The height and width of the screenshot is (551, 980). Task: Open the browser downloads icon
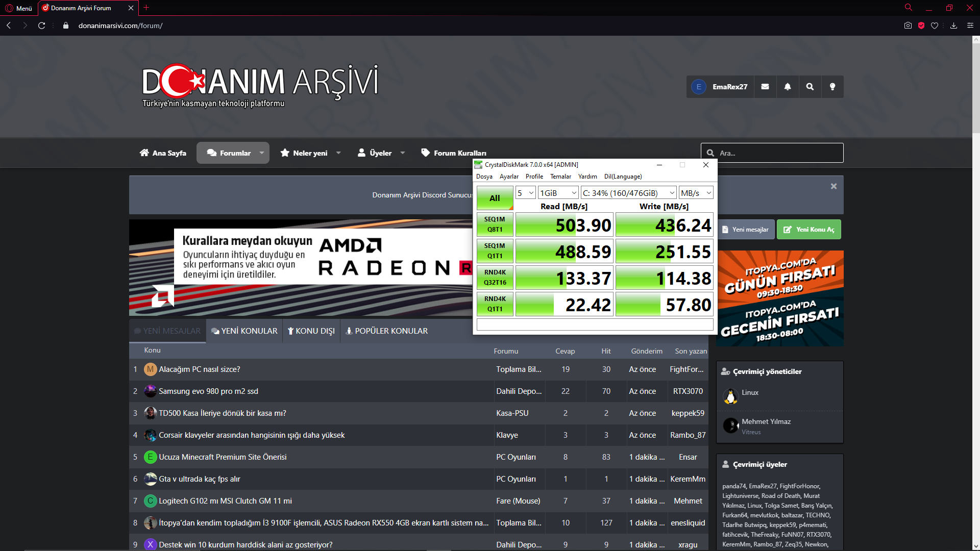point(953,26)
